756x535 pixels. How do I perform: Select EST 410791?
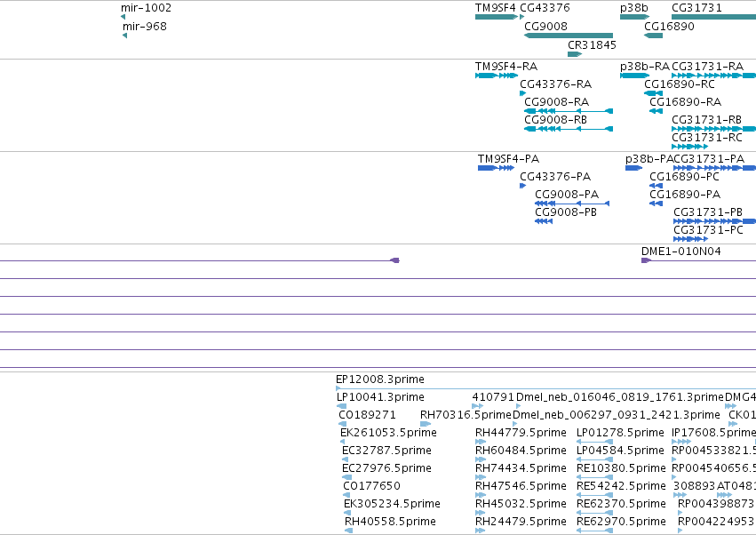click(493, 397)
